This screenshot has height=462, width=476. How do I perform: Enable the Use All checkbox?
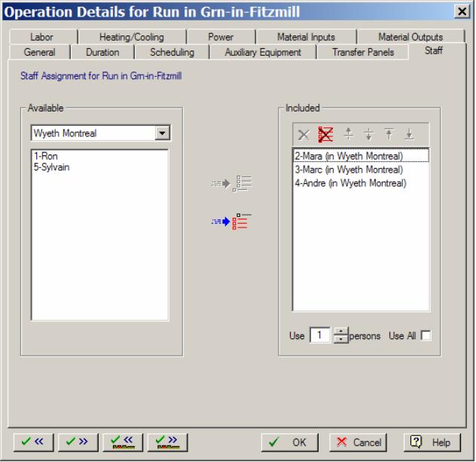click(426, 335)
